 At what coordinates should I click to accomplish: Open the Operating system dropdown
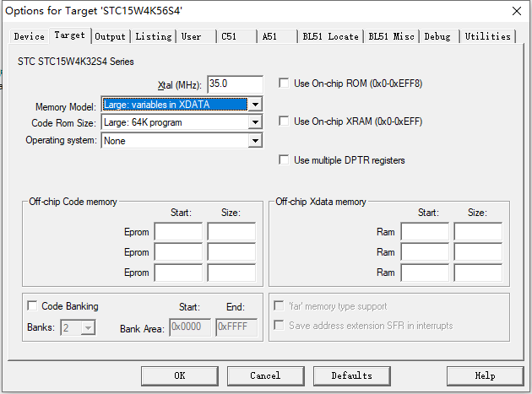tap(255, 140)
